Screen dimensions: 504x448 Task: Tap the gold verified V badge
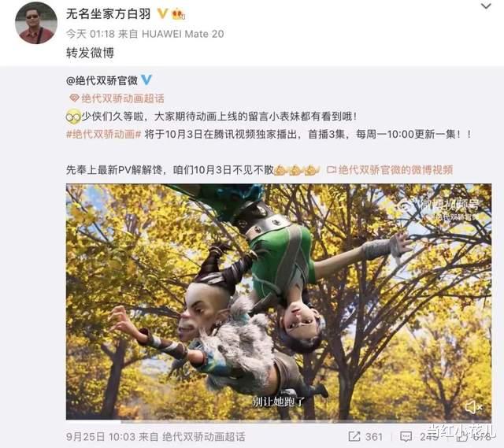162,14
